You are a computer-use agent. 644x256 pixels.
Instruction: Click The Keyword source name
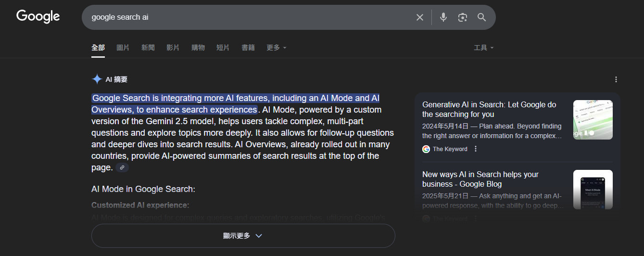[x=450, y=149]
